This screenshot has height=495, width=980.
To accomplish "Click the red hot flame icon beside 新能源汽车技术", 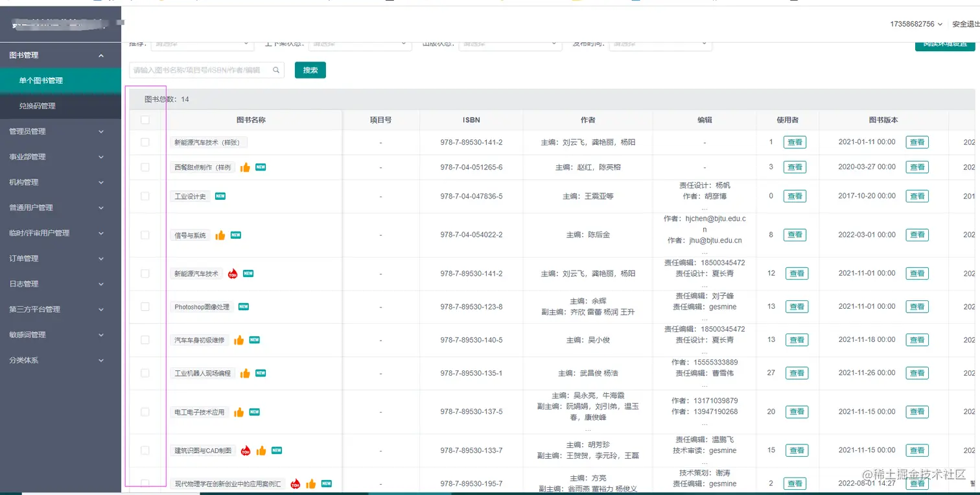I will (x=233, y=274).
